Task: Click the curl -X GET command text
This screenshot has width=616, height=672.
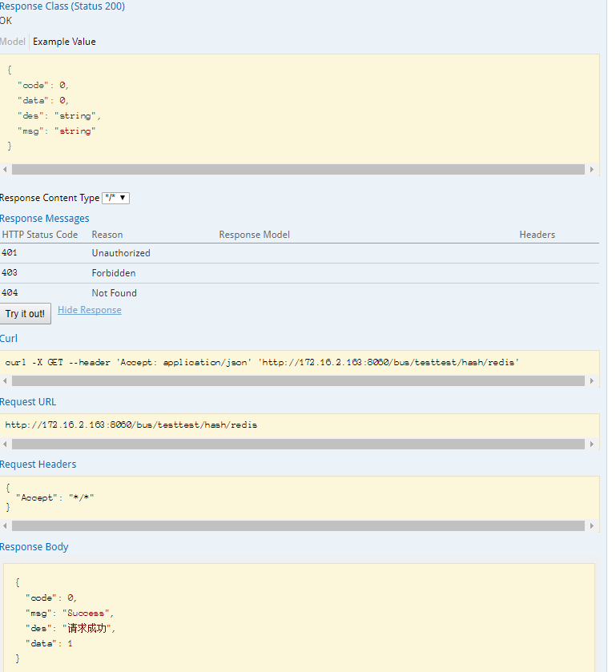Action: click(262, 363)
